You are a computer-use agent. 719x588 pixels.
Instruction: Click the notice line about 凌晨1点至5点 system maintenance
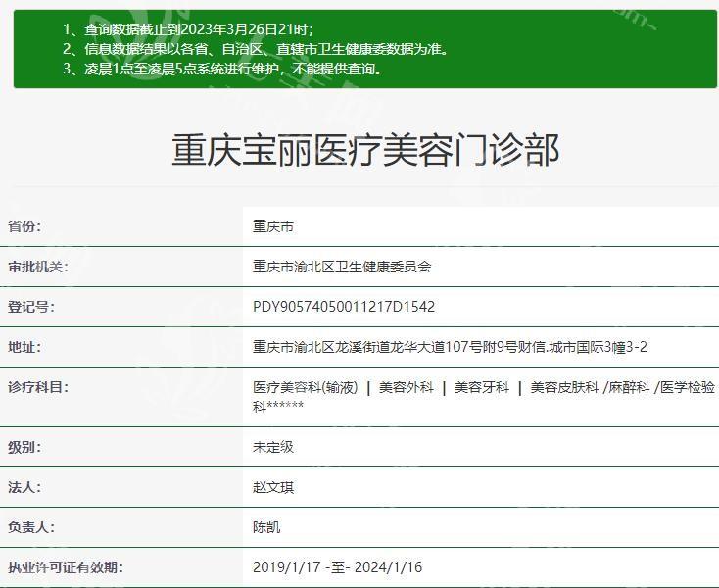pyautogui.click(x=222, y=69)
